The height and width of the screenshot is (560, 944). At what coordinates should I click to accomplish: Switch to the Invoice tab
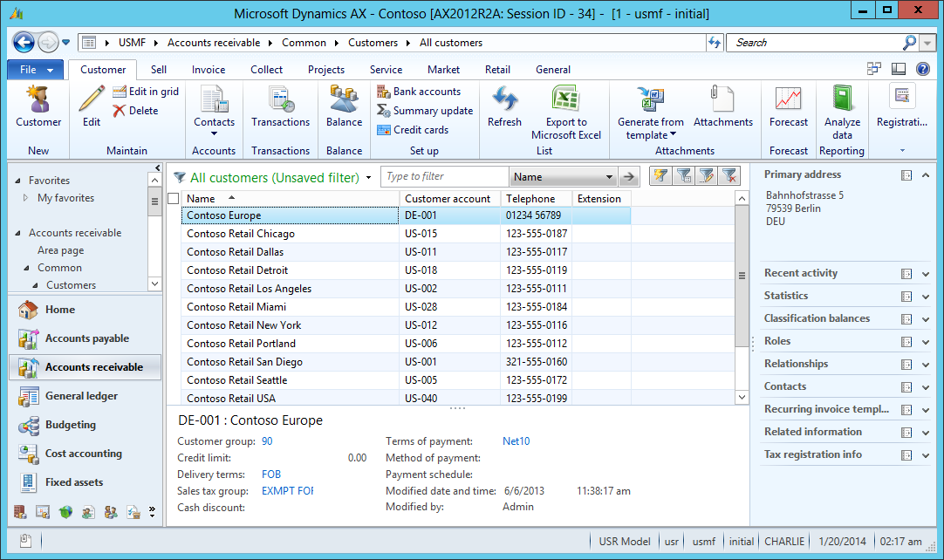209,70
